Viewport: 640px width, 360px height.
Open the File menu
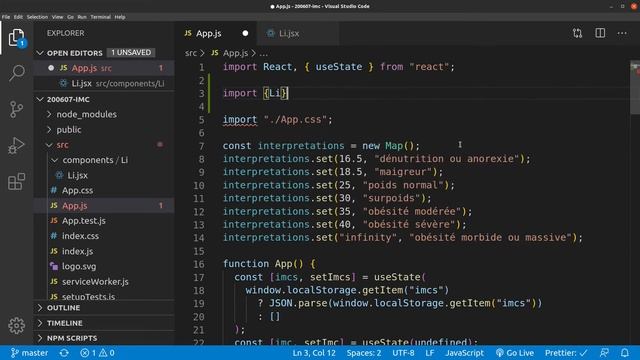pos(6,17)
